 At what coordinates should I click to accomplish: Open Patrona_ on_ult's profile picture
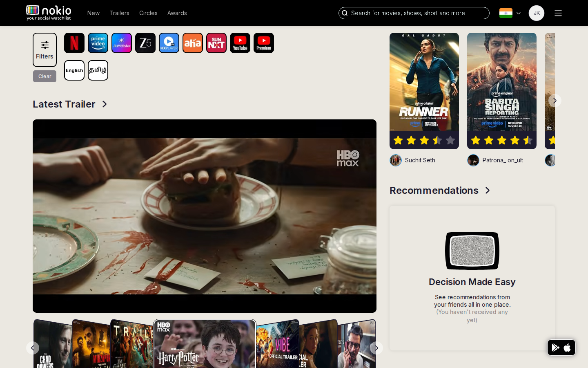pos(473,160)
